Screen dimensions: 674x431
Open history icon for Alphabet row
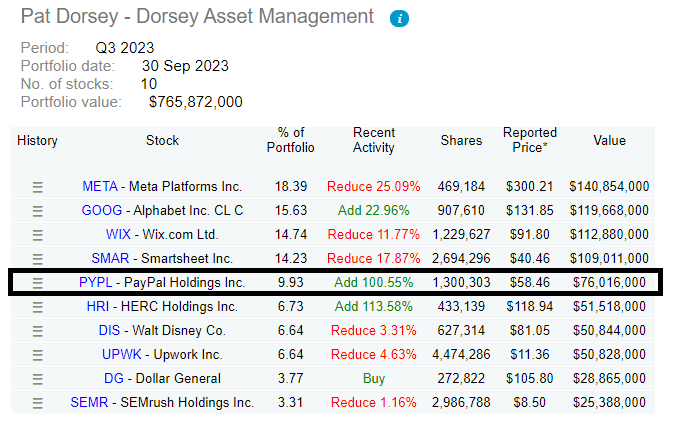(38, 210)
